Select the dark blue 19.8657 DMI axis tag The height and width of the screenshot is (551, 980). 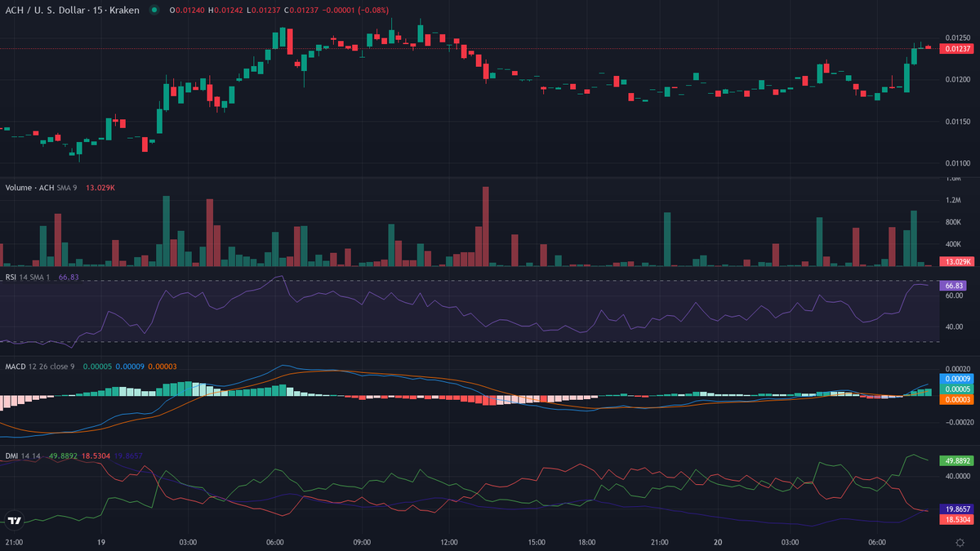957,508
